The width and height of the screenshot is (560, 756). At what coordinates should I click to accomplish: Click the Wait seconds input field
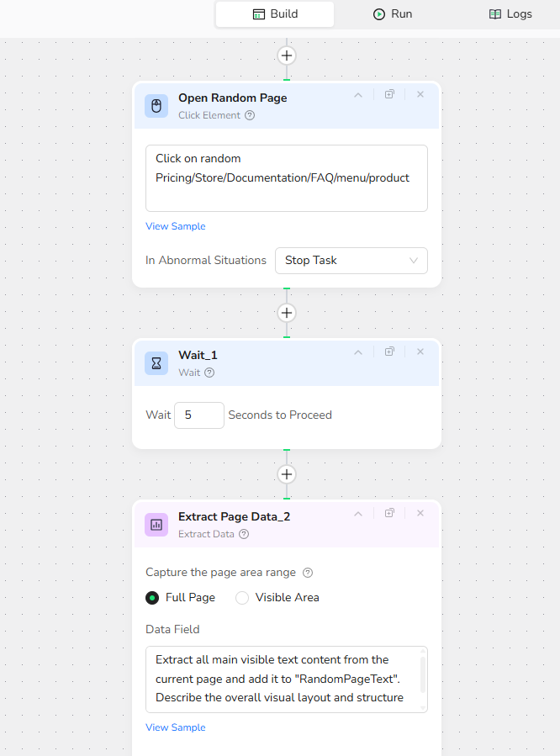(x=198, y=415)
